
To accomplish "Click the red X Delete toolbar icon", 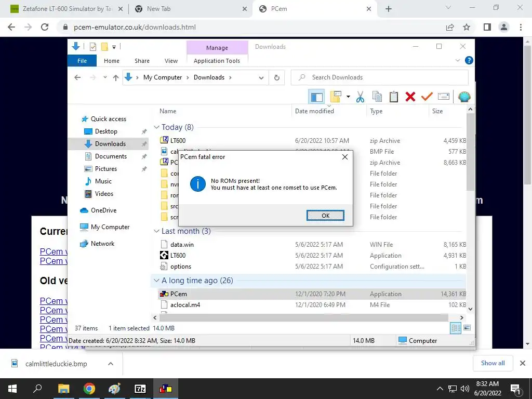I will coord(410,97).
